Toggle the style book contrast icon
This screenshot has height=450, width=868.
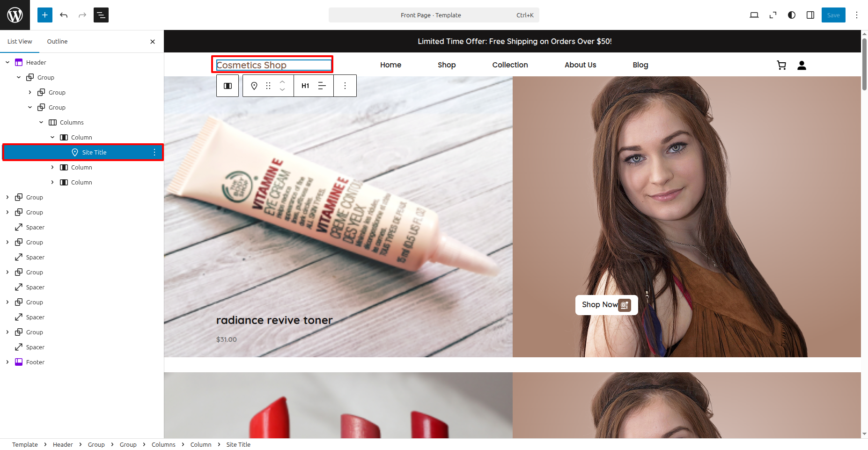[791, 15]
